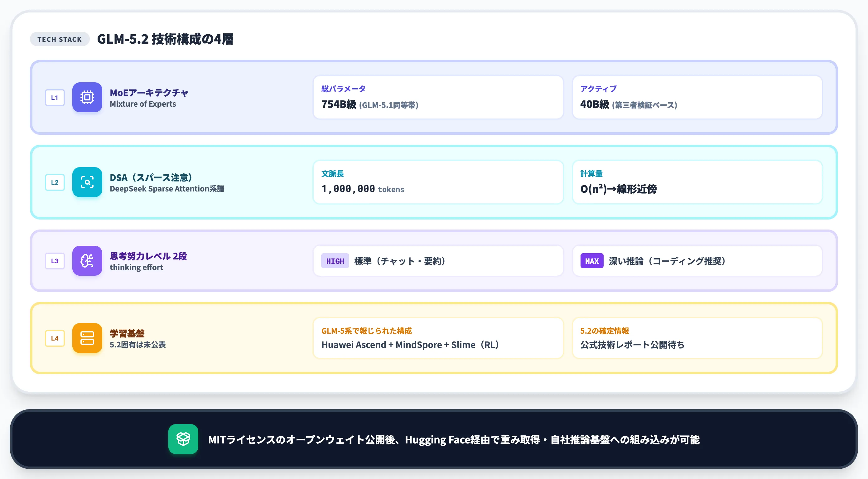Viewport: 868px width, 479px height.
Task: Click the TECH STACK badge
Action: point(60,39)
